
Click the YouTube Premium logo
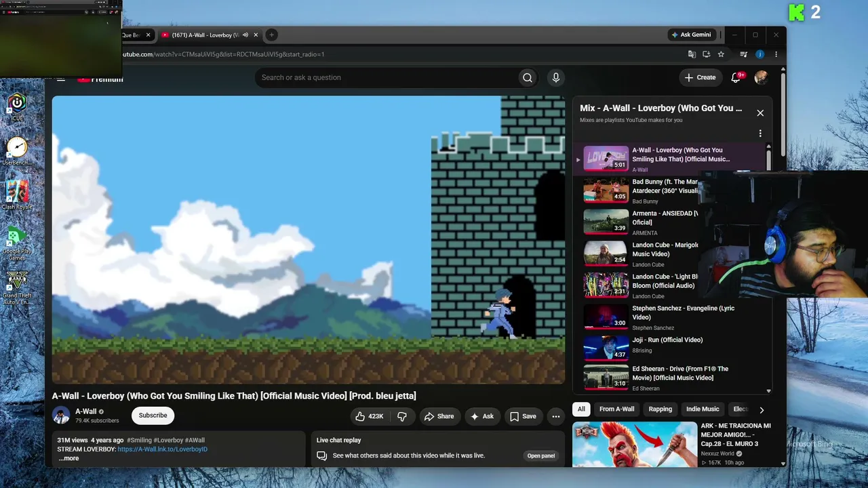[100, 79]
